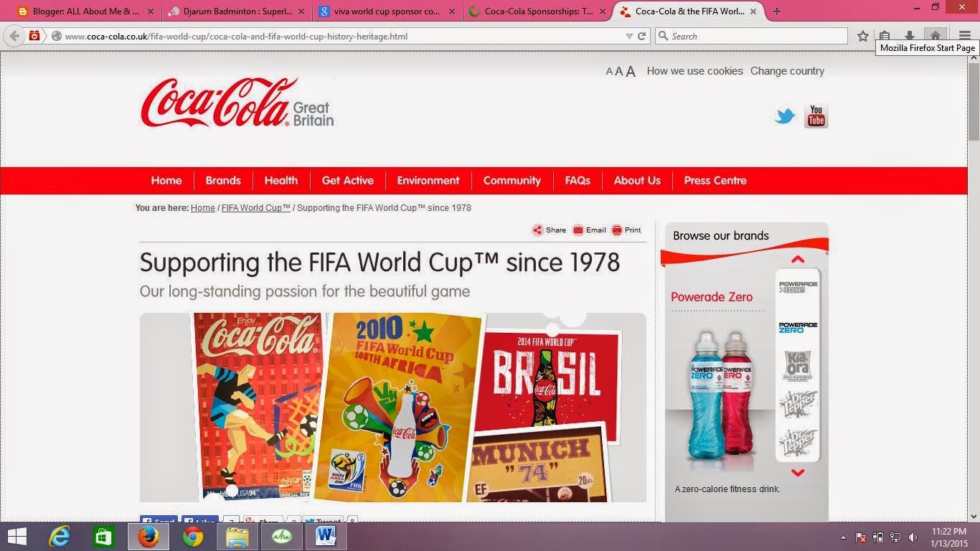Open the Press Centre menu item

715,181
